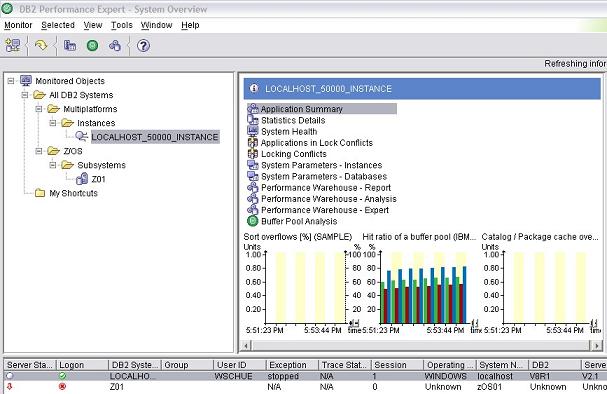This screenshot has height=394, width=607.
Task: Click the Locking Conflicts icon
Action: pos(253,154)
